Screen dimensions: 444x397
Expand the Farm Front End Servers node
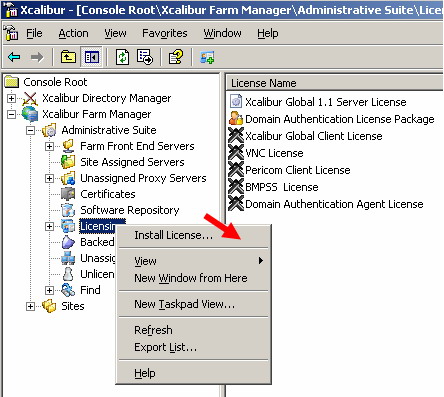click(49, 146)
